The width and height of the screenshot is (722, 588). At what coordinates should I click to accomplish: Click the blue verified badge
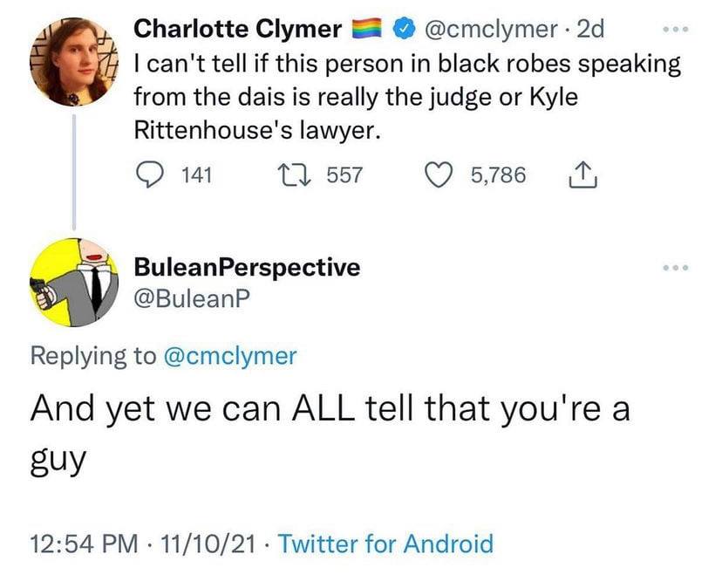click(403, 31)
